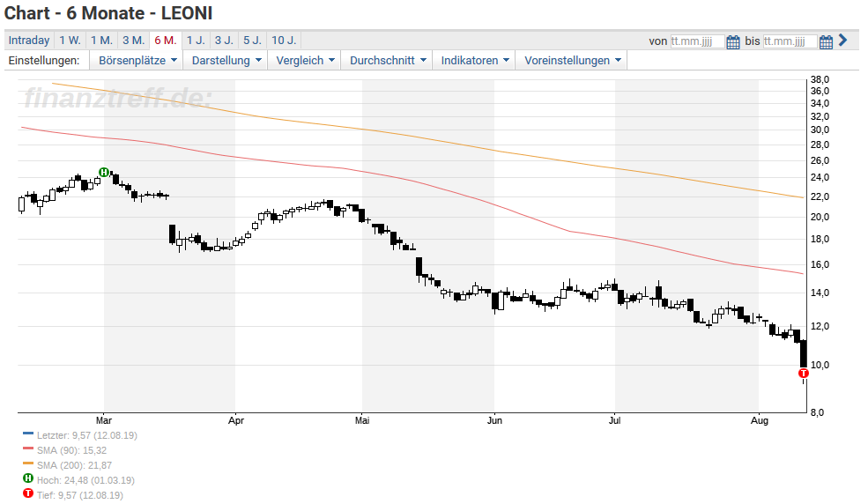This screenshot has width=868, height=504.
Task: Click the 38,0 price axis value
Action: (x=820, y=79)
